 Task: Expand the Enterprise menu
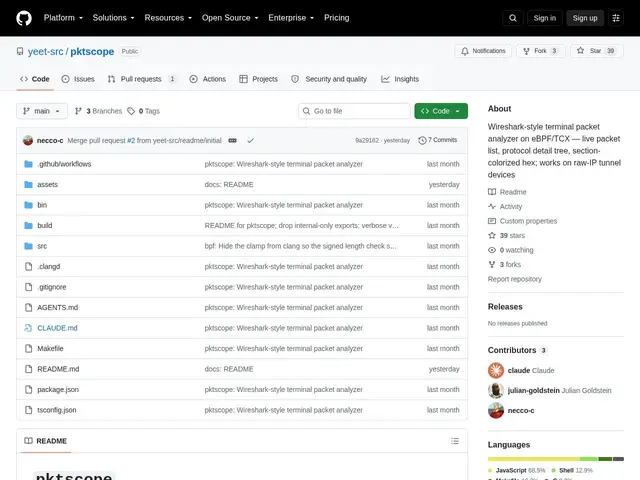[x=291, y=18]
